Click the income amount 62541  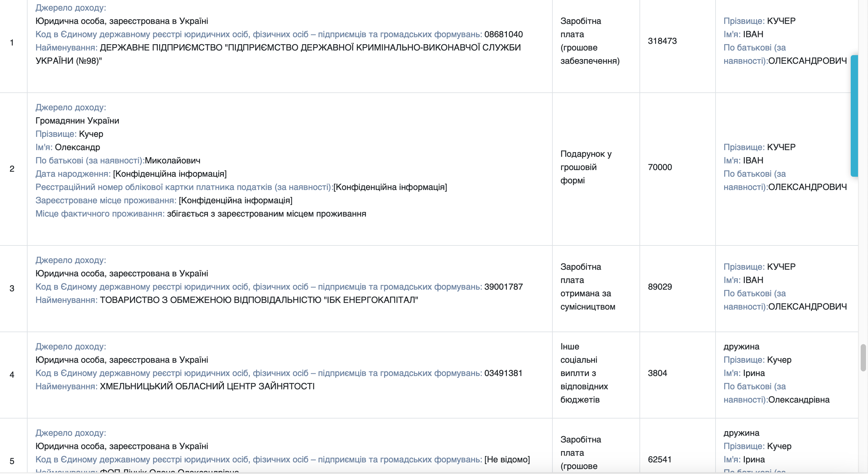coord(660,459)
